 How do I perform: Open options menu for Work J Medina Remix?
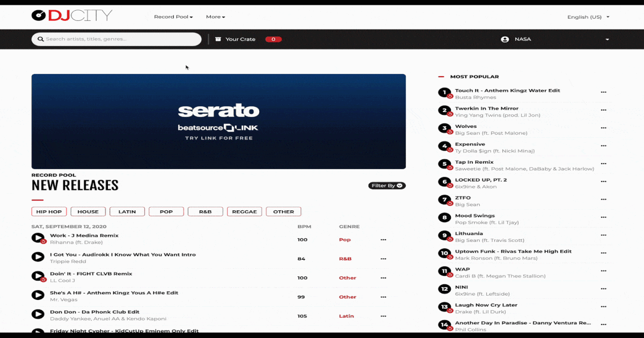tap(383, 239)
